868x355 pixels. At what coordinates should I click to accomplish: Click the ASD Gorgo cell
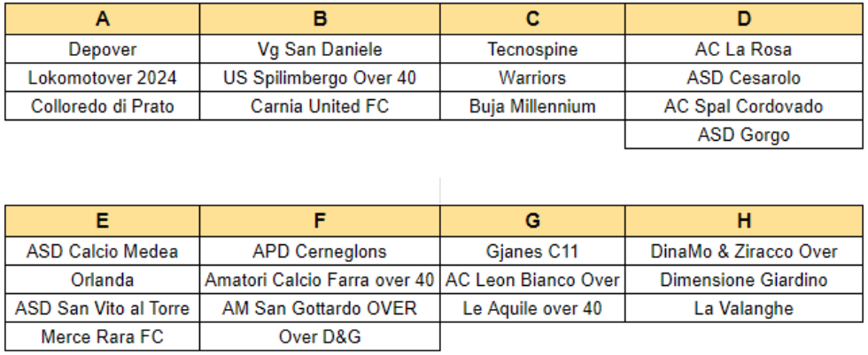[744, 135]
